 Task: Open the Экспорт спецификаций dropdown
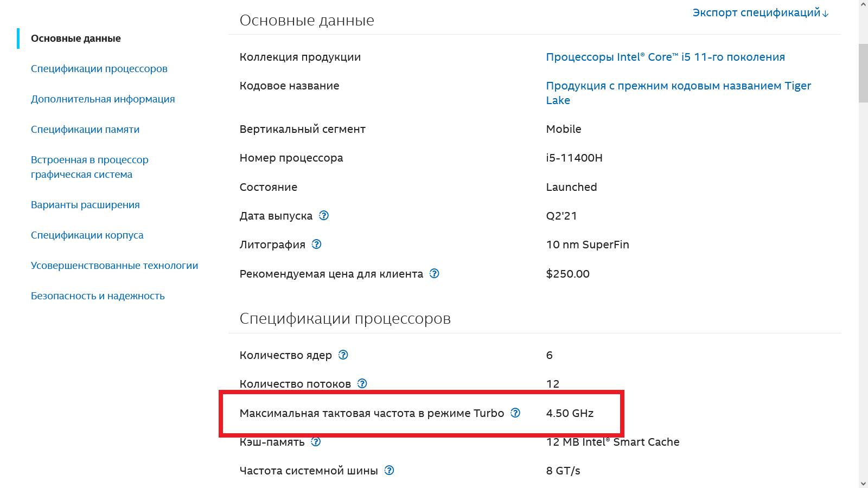(x=760, y=12)
